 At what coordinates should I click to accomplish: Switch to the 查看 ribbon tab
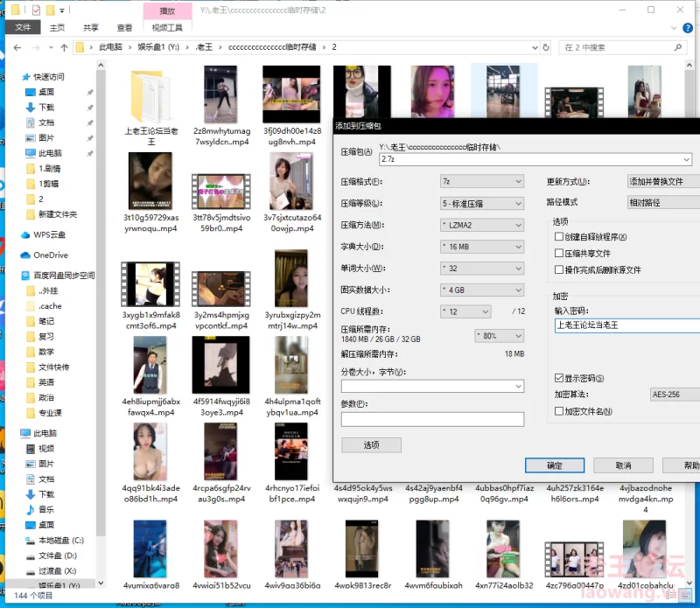point(125,28)
